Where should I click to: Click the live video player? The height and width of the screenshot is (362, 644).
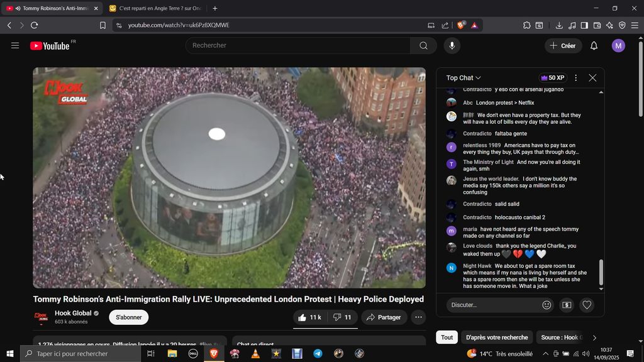229,178
